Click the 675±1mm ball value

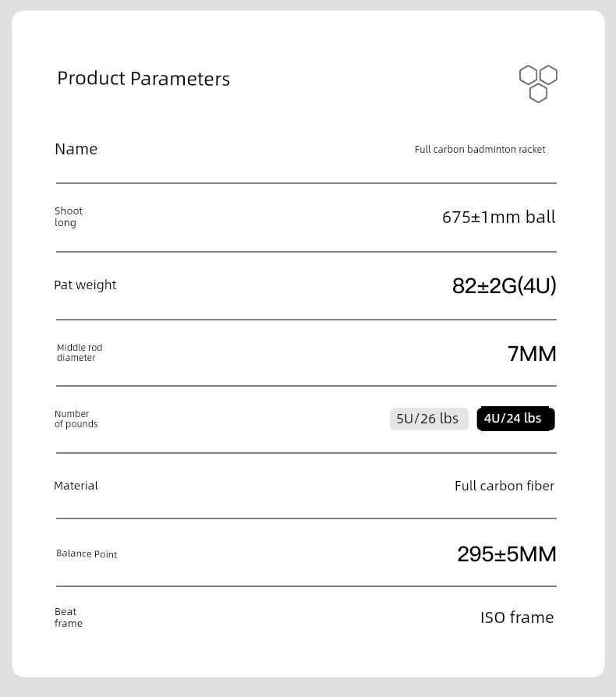click(499, 217)
